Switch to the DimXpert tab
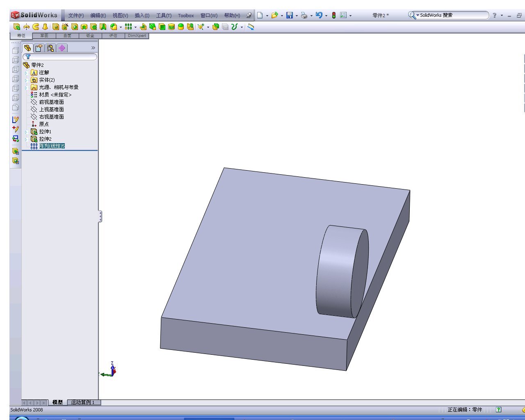Screen dimensions: 525x420 (x=137, y=36)
